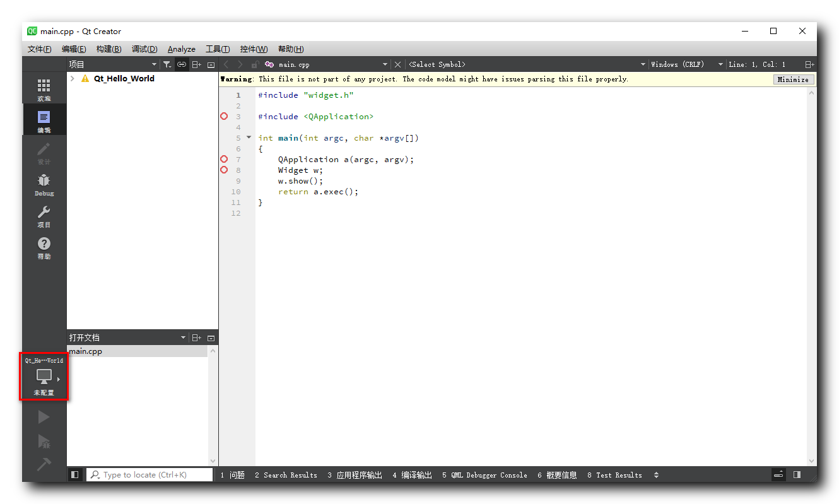The height and width of the screenshot is (504, 839).
Task: Click the Type to locate field
Action: click(150, 475)
